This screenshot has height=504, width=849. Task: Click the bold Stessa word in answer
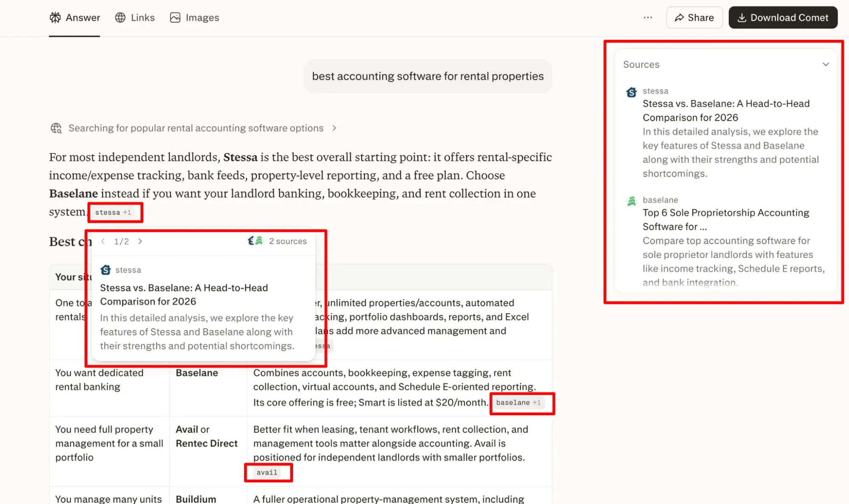[240, 157]
